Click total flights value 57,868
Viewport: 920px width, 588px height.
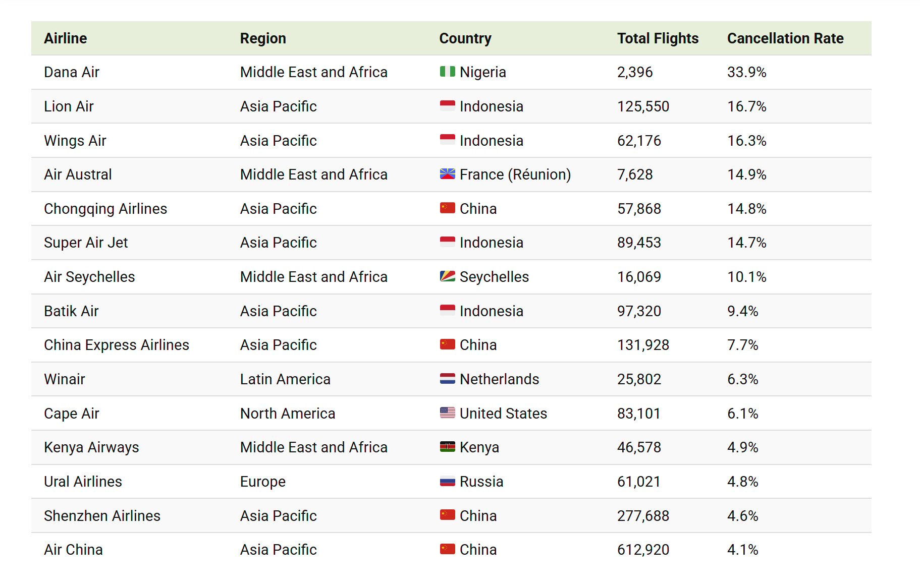[639, 209]
